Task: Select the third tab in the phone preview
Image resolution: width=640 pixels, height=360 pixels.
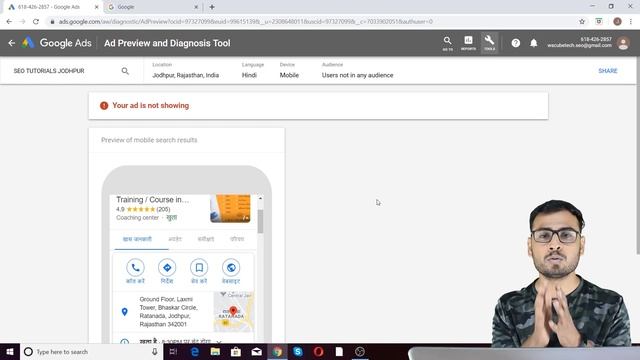Action: (205, 239)
